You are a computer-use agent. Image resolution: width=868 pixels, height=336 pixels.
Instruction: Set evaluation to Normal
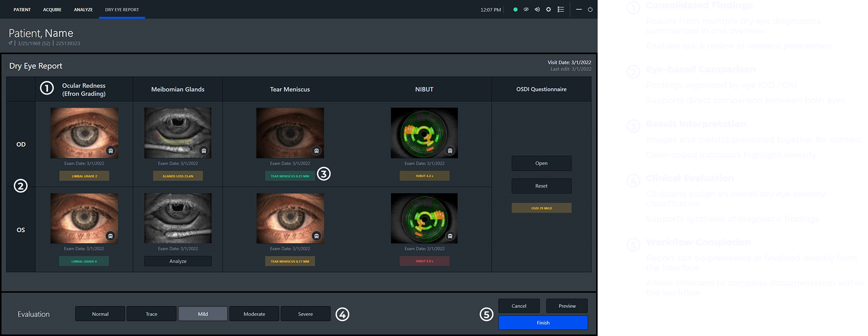100,314
